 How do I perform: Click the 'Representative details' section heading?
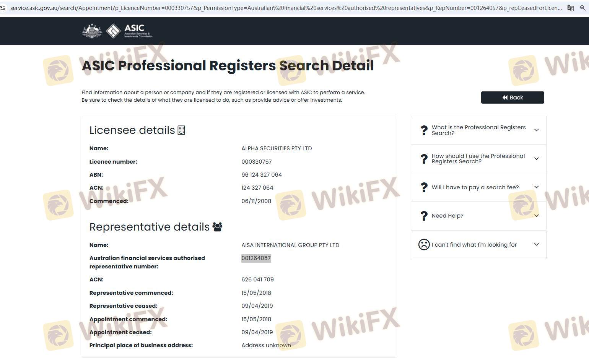pyautogui.click(x=150, y=227)
